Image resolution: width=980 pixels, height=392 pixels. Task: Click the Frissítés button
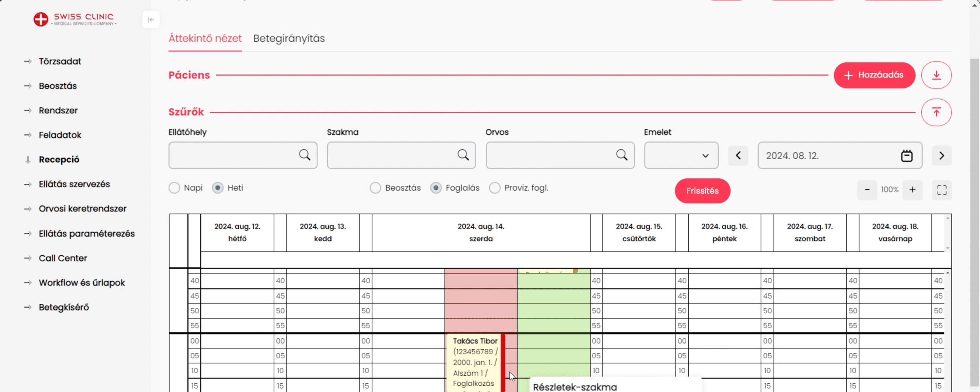pyautogui.click(x=702, y=191)
